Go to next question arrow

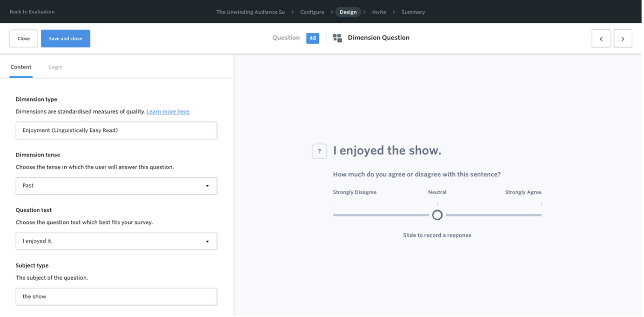[x=623, y=39]
